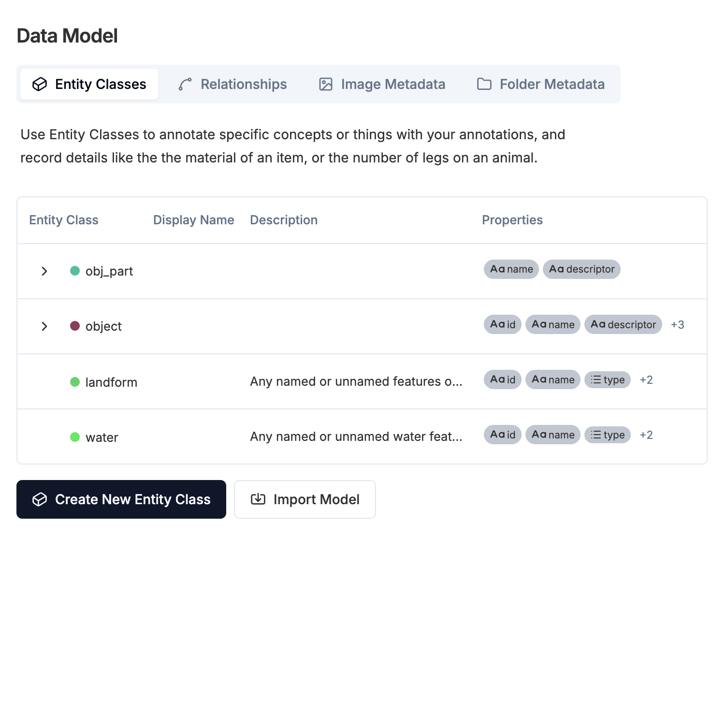Click the Create New Entity Class button
Viewport: 727px width, 728px height.
(x=121, y=499)
